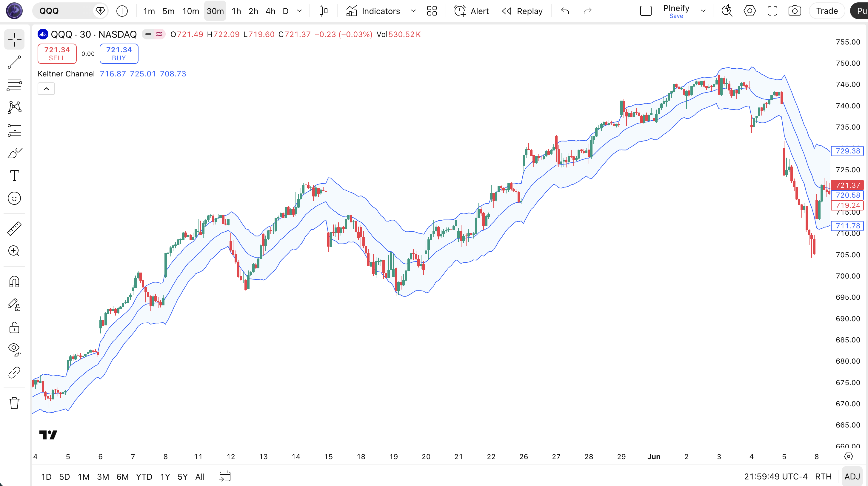Show All available data range
This screenshot has height=486, width=868.
click(x=200, y=476)
